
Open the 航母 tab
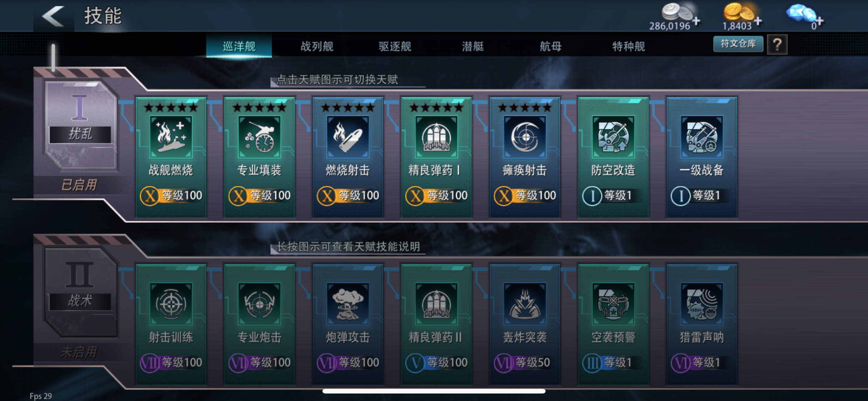(551, 46)
